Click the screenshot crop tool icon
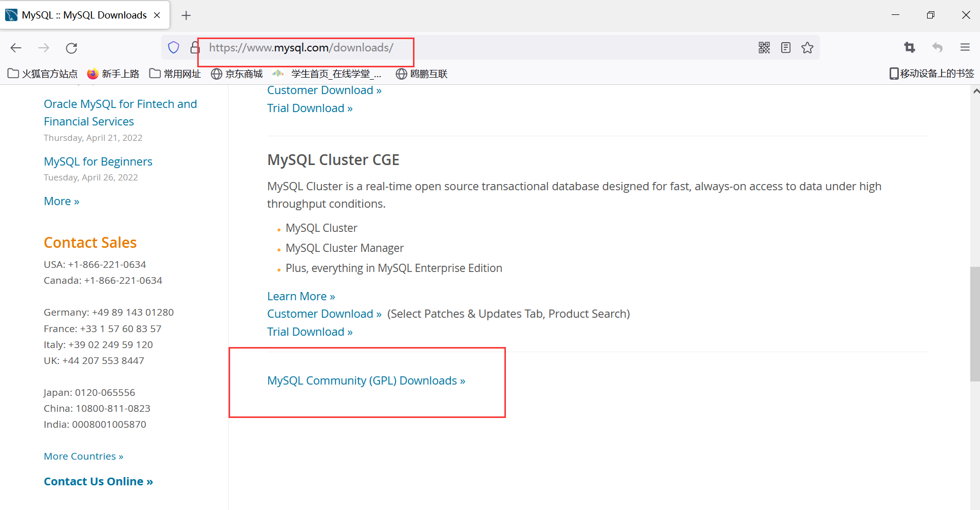980x510 pixels. pos(910,47)
